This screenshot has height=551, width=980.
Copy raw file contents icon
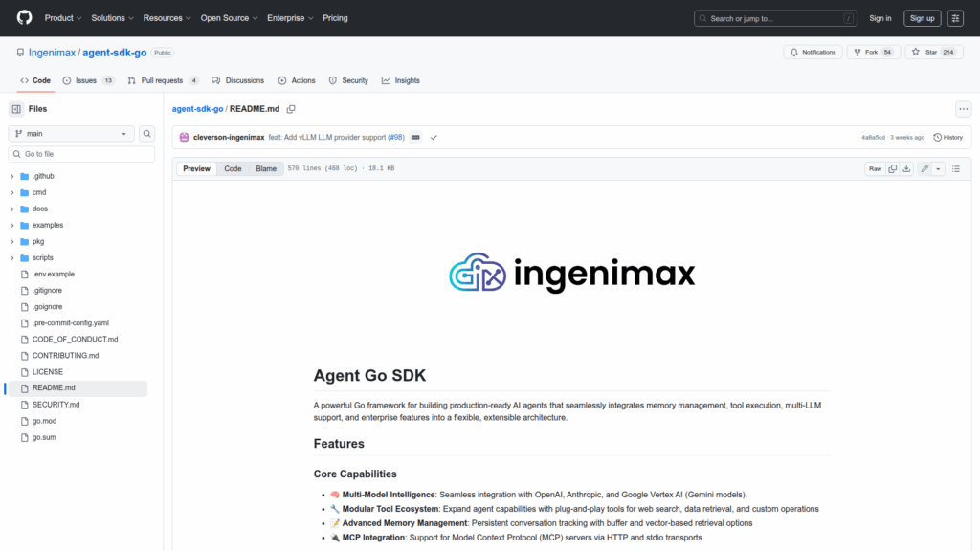893,168
